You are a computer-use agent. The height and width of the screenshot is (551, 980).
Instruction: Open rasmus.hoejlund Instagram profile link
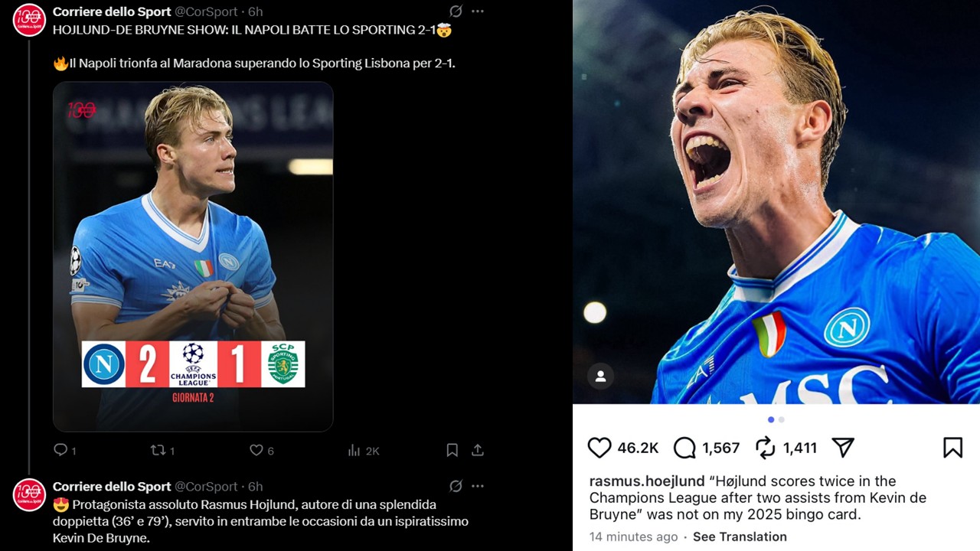[646, 481]
